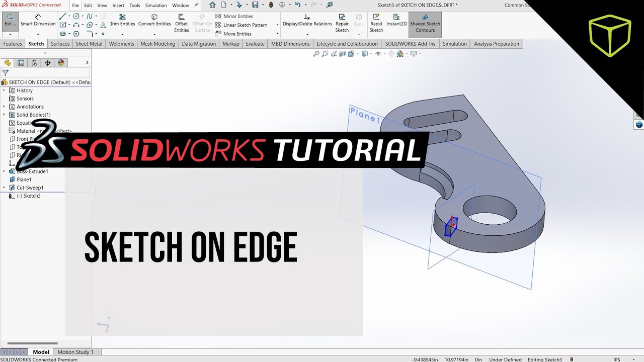
Task: Select the Polygon sketch tool
Action: pos(76,34)
